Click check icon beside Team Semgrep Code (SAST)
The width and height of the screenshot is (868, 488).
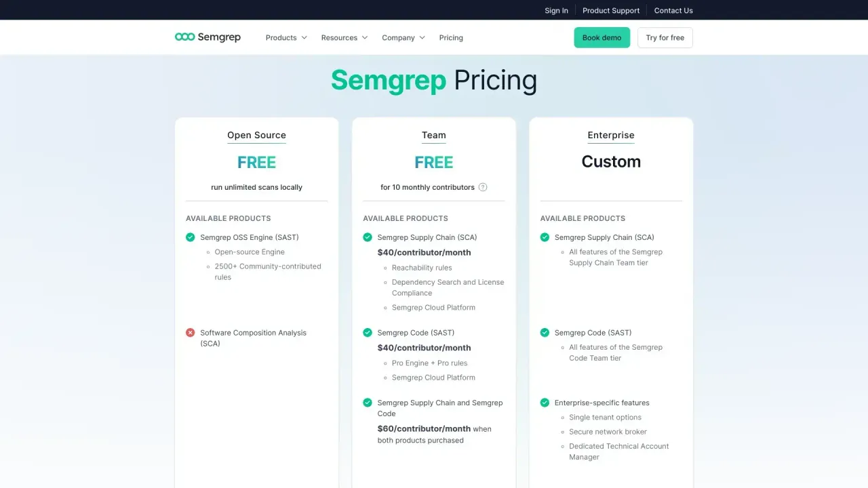click(368, 333)
